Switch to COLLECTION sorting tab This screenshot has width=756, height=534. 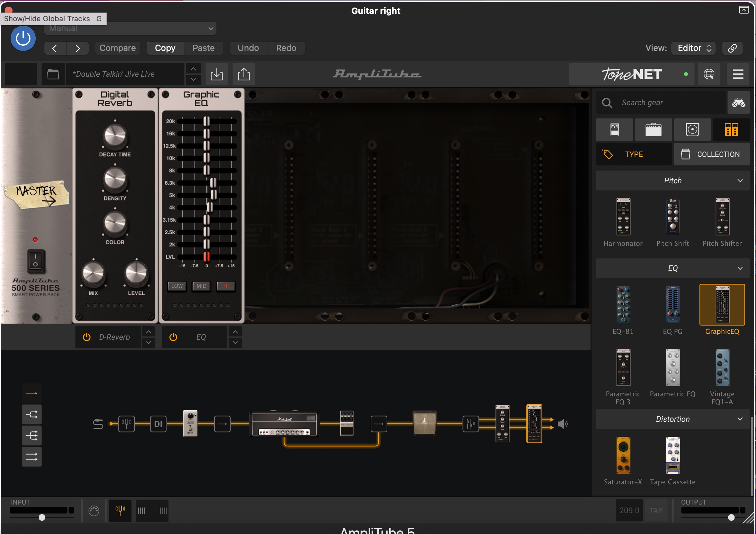coord(712,154)
